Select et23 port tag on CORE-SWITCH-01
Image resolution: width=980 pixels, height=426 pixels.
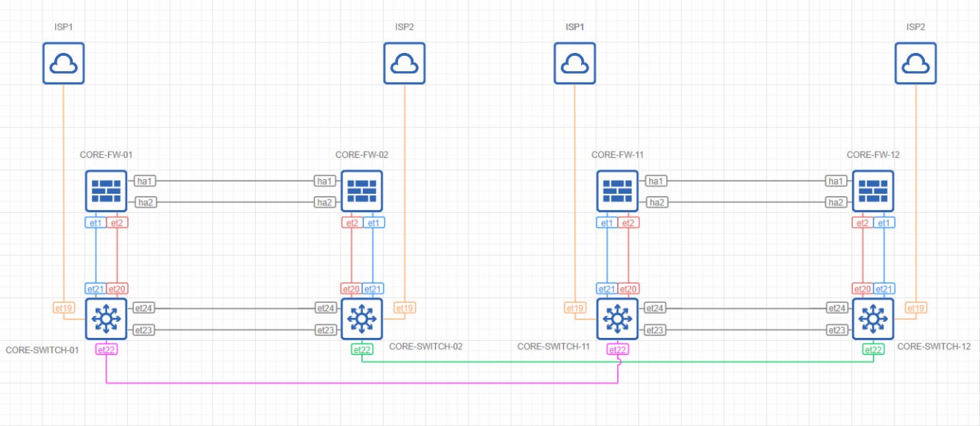tap(143, 330)
